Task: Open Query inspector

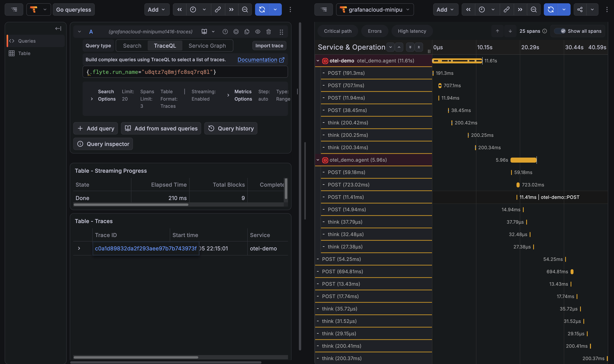Action: 103,144
